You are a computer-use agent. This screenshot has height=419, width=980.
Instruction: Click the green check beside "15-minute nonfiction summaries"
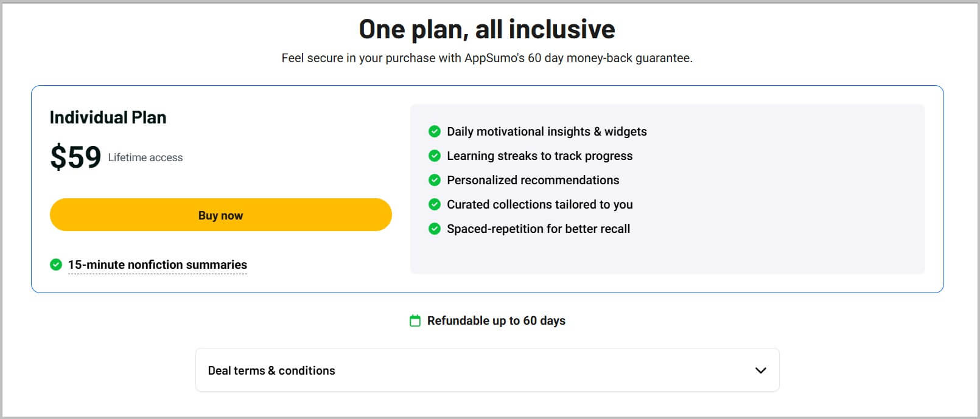point(55,264)
